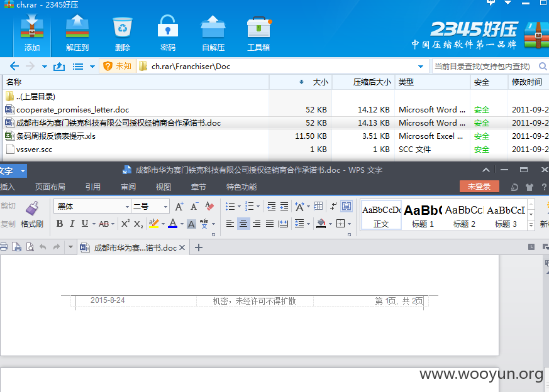Image resolution: width=549 pixels, height=392 pixels.
Task: Click the justify alignment icon
Action: (270, 224)
